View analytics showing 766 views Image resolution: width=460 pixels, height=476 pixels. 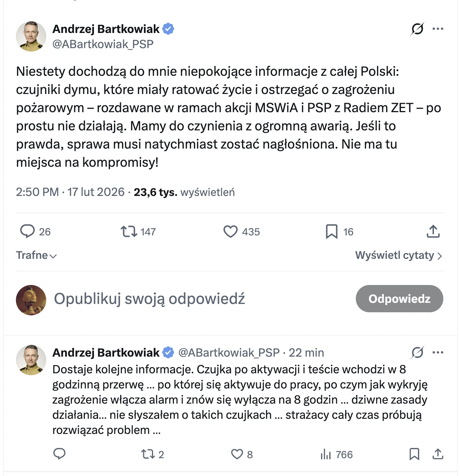click(x=326, y=454)
